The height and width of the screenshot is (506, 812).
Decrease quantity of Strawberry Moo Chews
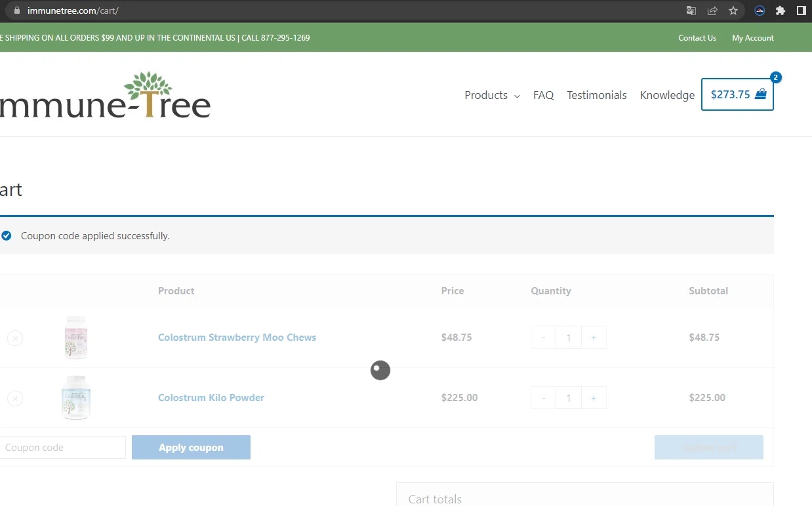(x=543, y=338)
